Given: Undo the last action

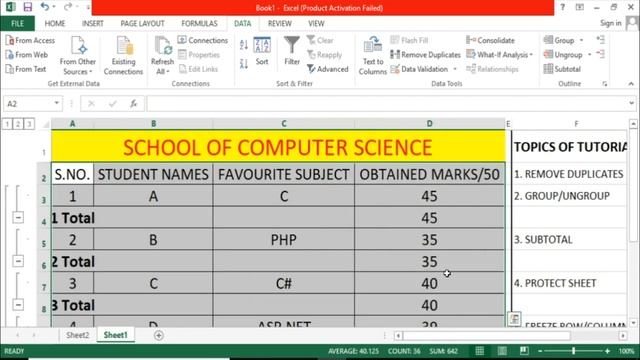Looking at the screenshot, I should [x=44, y=7].
